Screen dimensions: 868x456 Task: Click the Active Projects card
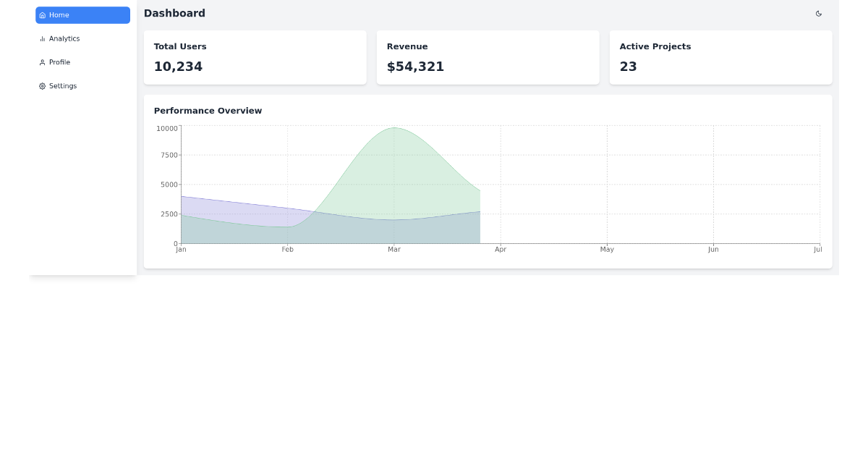[x=720, y=57]
